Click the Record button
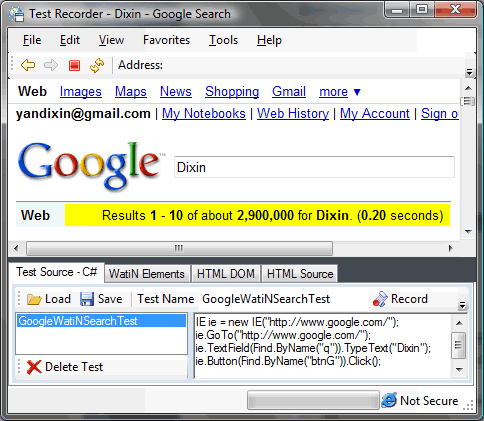 pyautogui.click(x=400, y=299)
